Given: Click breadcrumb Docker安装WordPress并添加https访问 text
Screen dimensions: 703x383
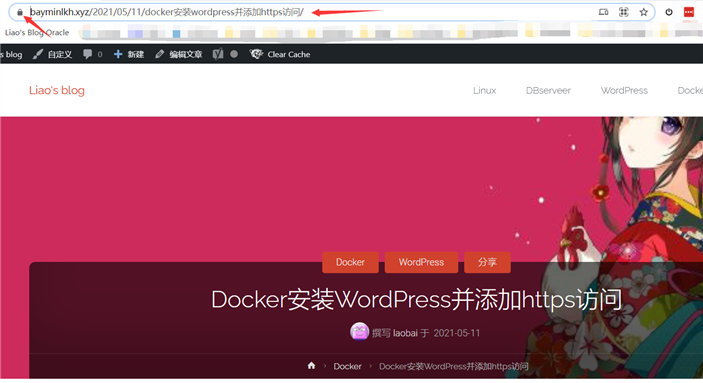Looking at the screenshot, I should click(x=454, y=366).
